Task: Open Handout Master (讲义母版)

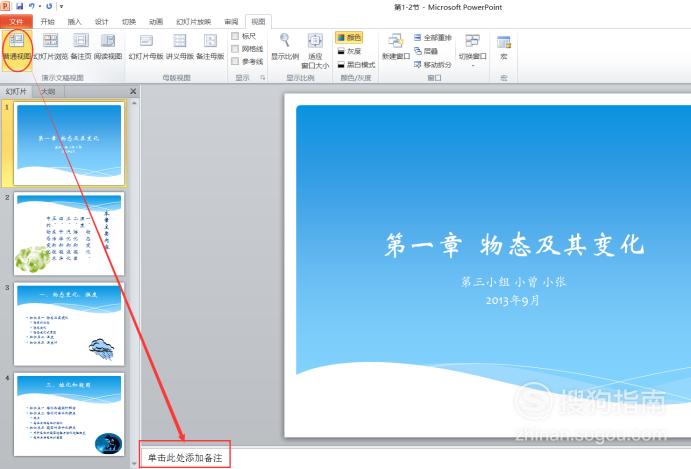Action: pos(179,47)
